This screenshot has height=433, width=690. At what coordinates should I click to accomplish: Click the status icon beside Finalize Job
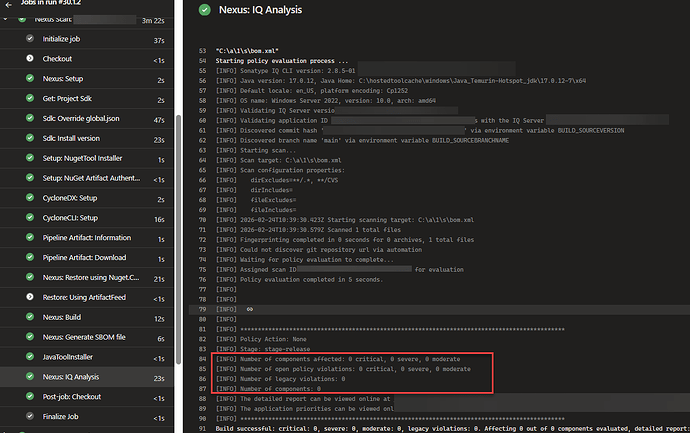point(30,417)
